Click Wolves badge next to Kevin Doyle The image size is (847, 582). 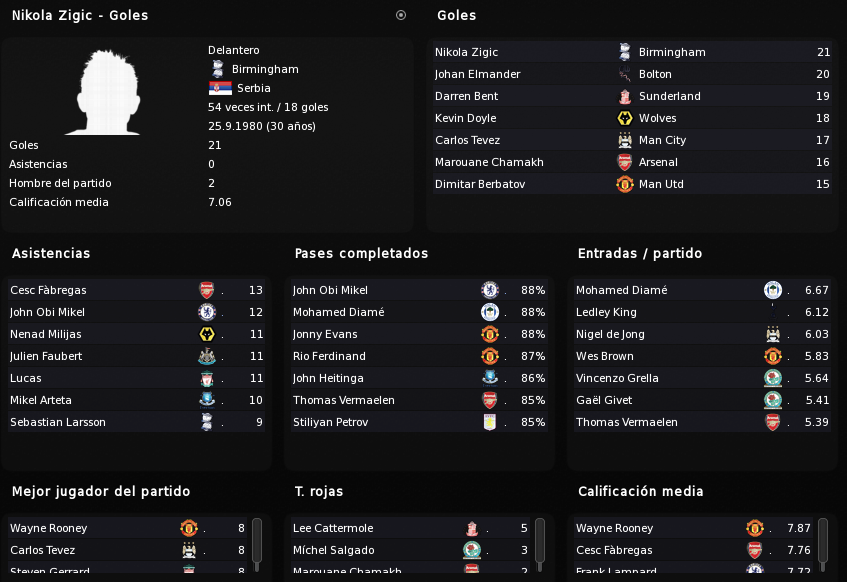[x=625, y=118]
